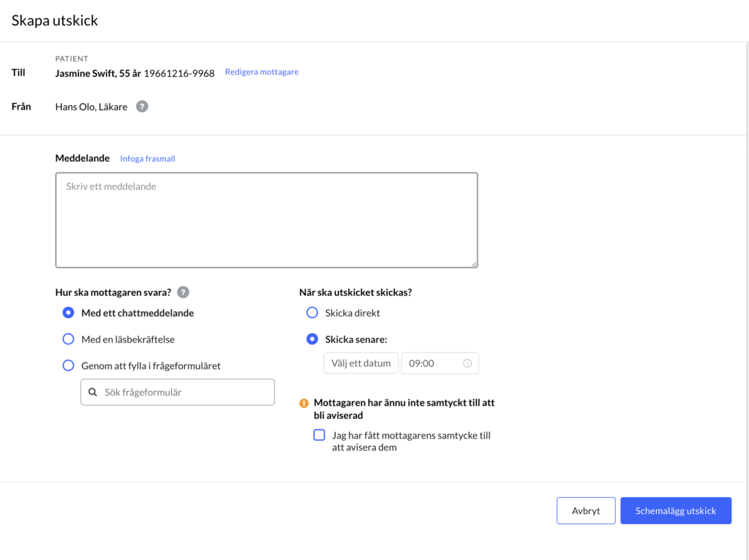Click the search magnifier in frågeformulär field

click(93, 392)
